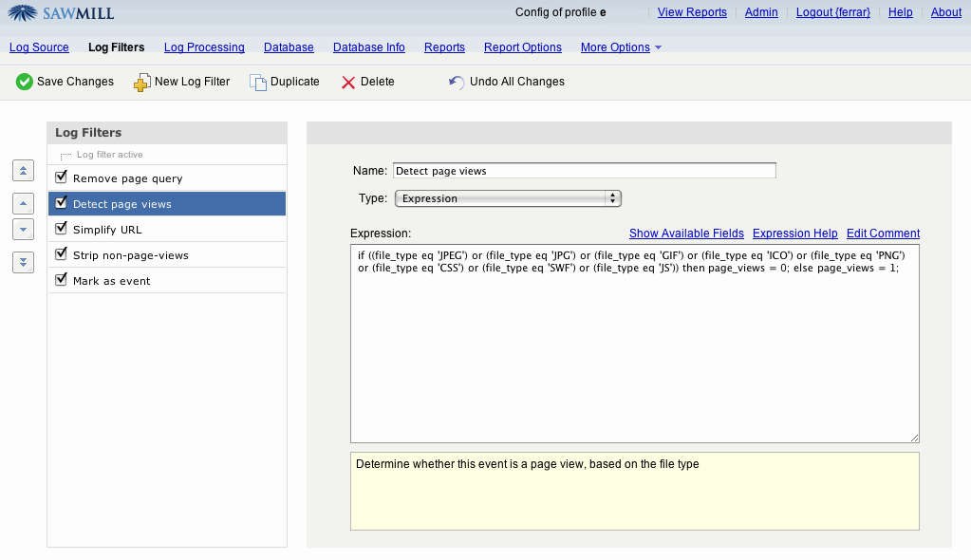The width and height of the screenshot is (971, 560).
Task: Click the Duplicate pages icon
Action: coord(258,83)
